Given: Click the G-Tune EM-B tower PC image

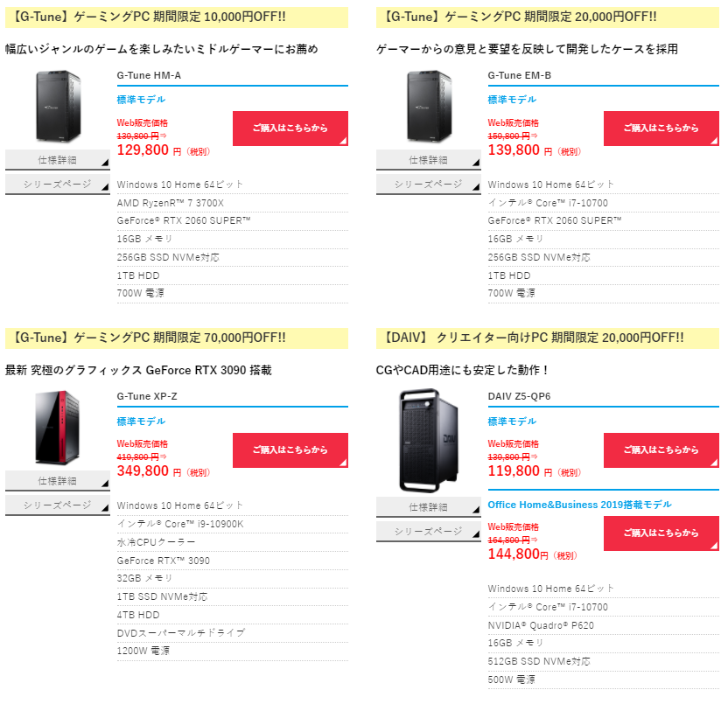Looking at the screenshot, I should pyautogui.click(x=430, y=107).
